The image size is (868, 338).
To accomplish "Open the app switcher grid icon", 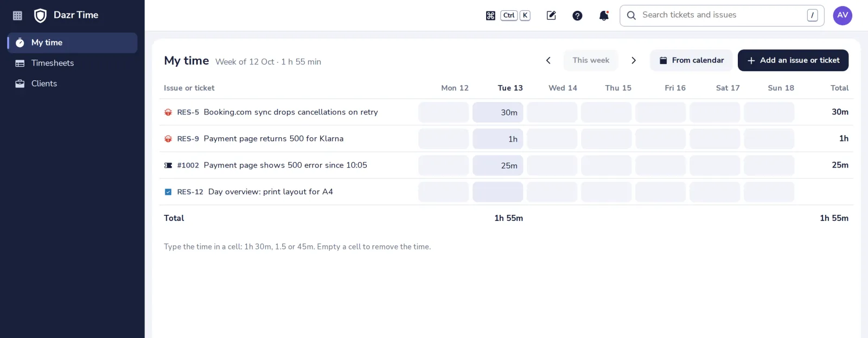I will click(x=17, y=16).
